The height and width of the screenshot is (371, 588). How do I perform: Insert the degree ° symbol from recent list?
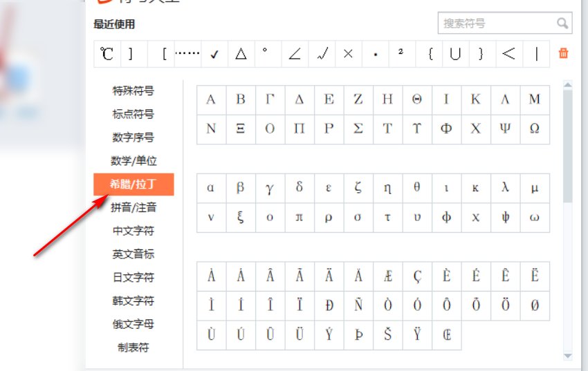tap(268, 54)
